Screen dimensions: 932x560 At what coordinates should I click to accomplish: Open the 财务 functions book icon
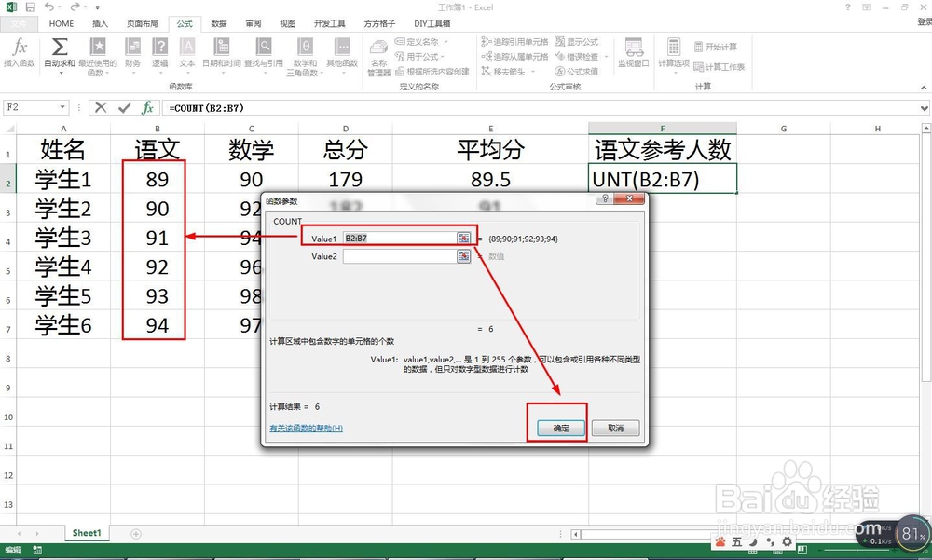point(132,47)
